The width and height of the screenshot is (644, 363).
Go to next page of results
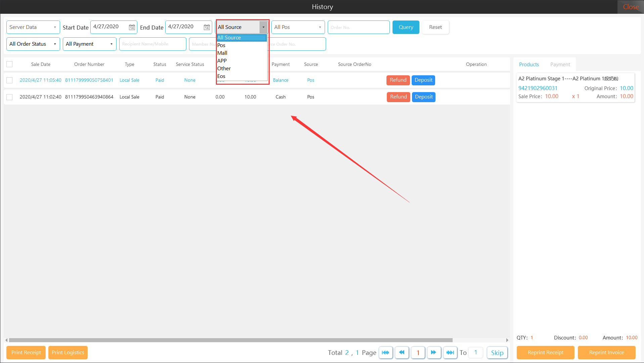coord(434,353)
